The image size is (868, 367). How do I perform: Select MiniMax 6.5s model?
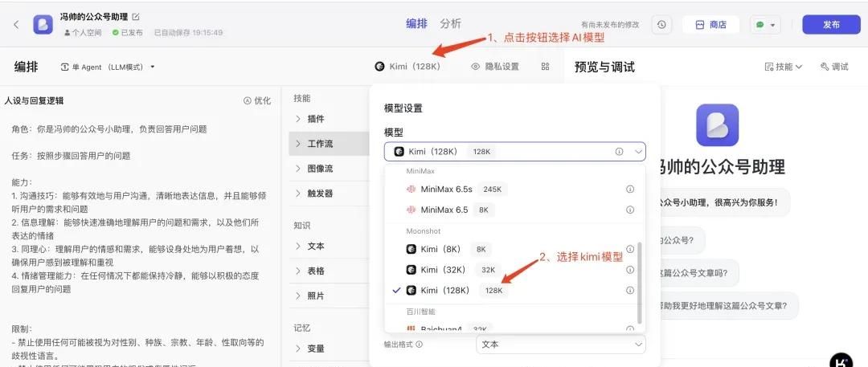515,190
